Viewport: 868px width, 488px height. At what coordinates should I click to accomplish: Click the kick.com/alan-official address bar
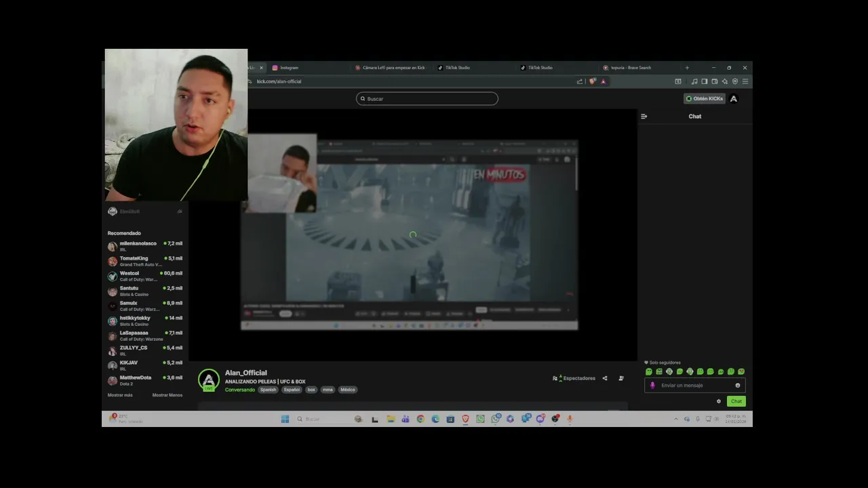click(414, 81)
